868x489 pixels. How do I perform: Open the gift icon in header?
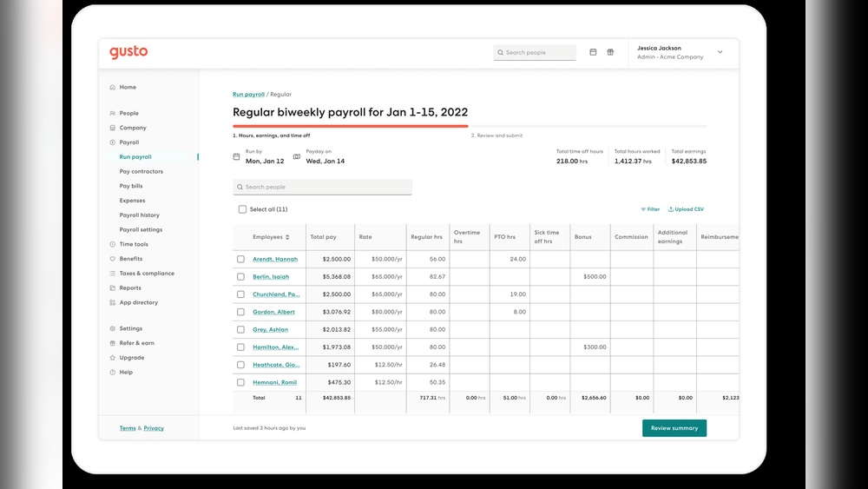point(610,52)
